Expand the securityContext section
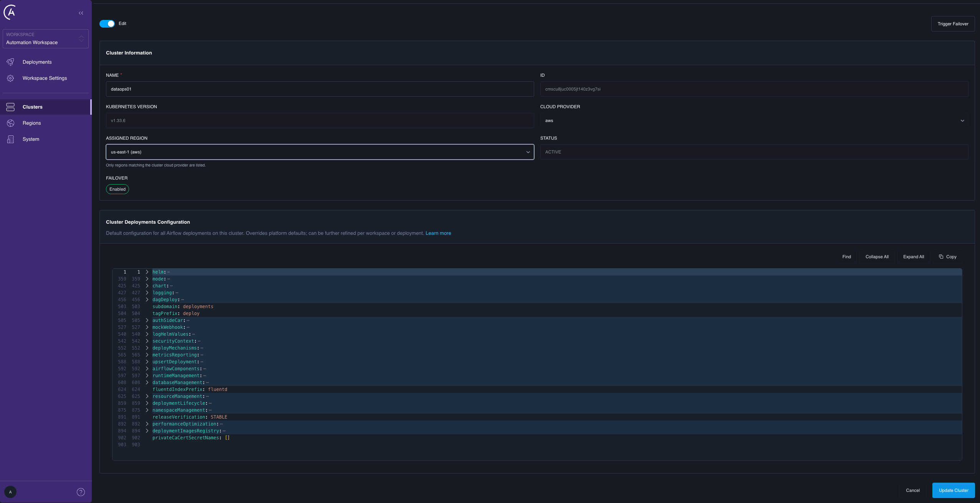 147,341
